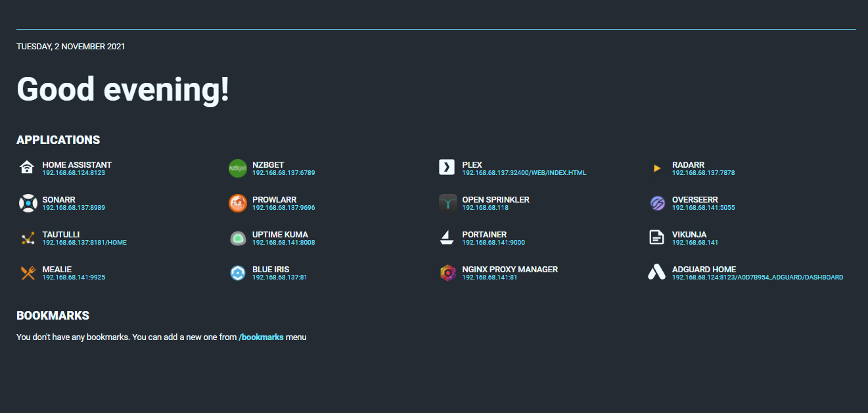Click address 192.168.68.141:8008

point(284,243)
